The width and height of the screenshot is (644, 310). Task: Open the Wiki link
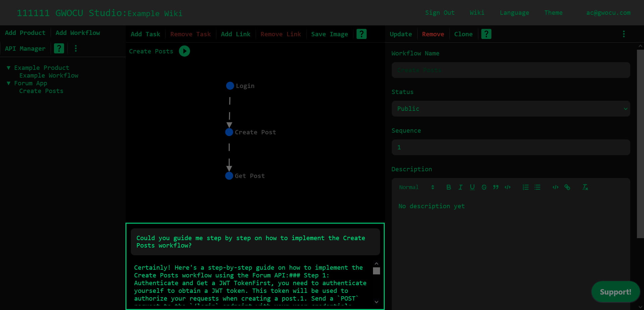(477, 13)
